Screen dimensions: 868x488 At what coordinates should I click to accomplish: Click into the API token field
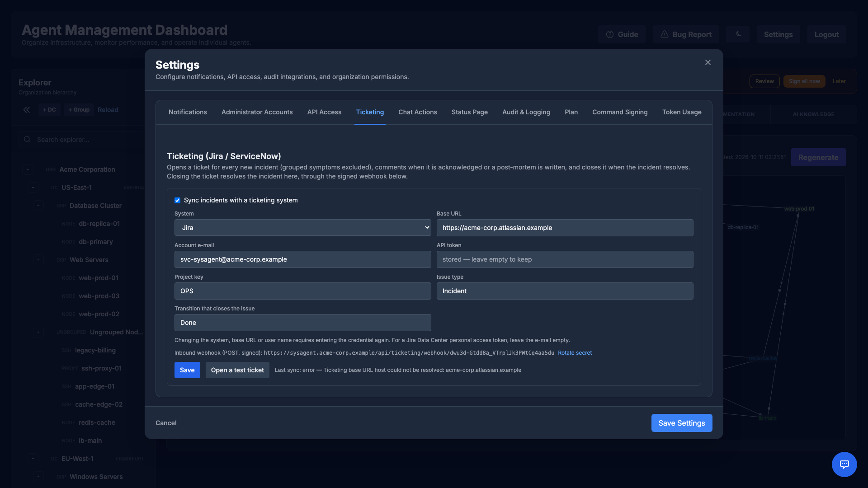565,259
